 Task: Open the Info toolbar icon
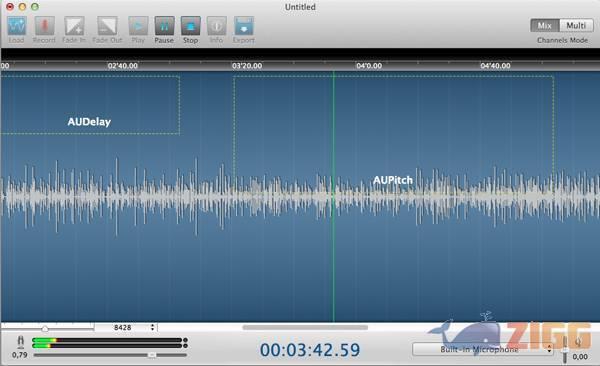pos(217,26)
